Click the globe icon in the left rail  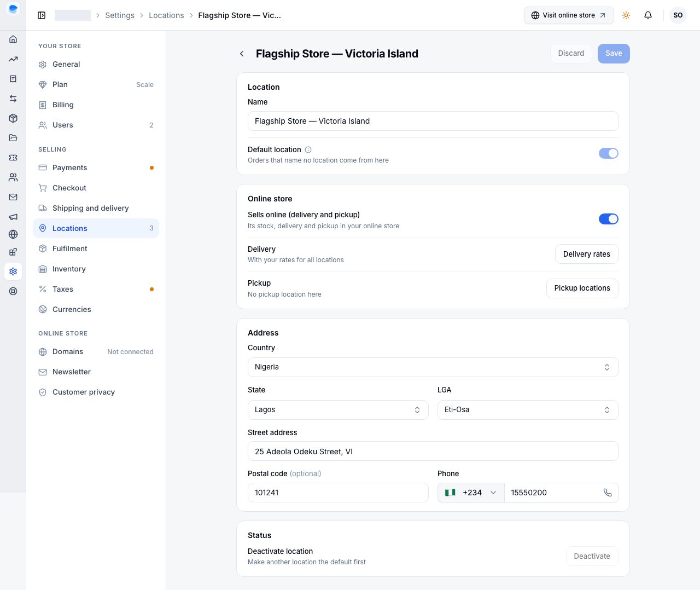click(x=13, y=234)
